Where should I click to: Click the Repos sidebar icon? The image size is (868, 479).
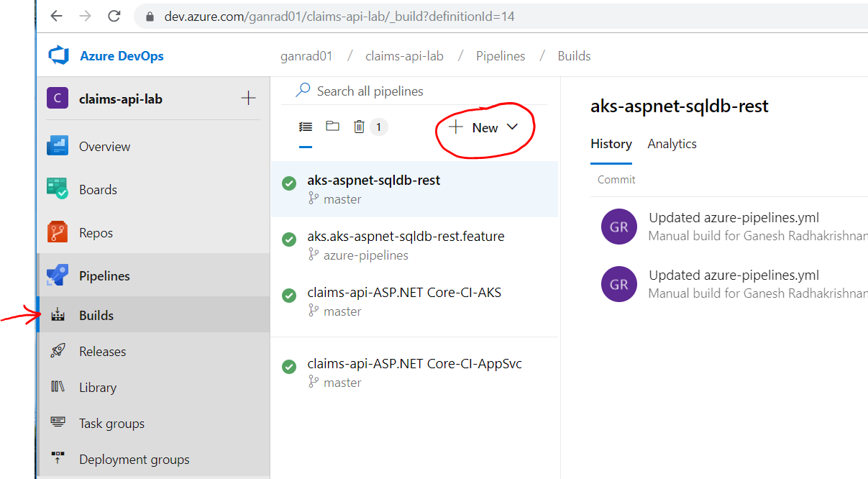[x=58, y=232]
